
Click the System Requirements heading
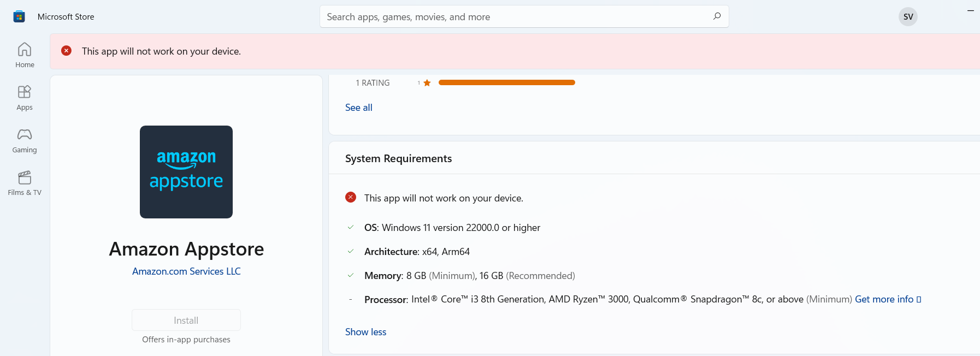[x=398, y=158]
